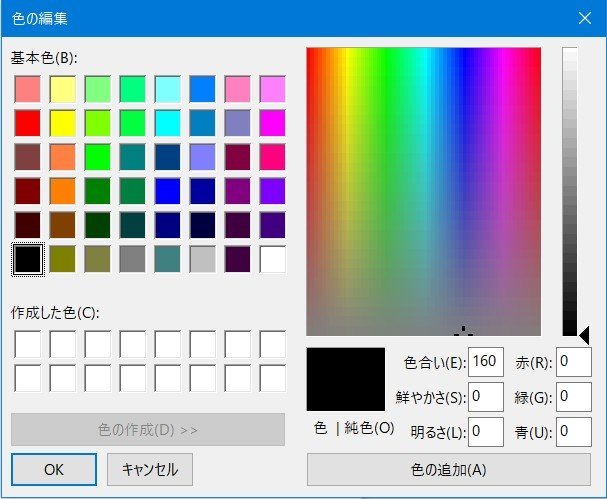Image resolution: width=607 pixels, height=499 pixels.
Task: Cancel the color edit with キャンセル
Action: (150, 470)
